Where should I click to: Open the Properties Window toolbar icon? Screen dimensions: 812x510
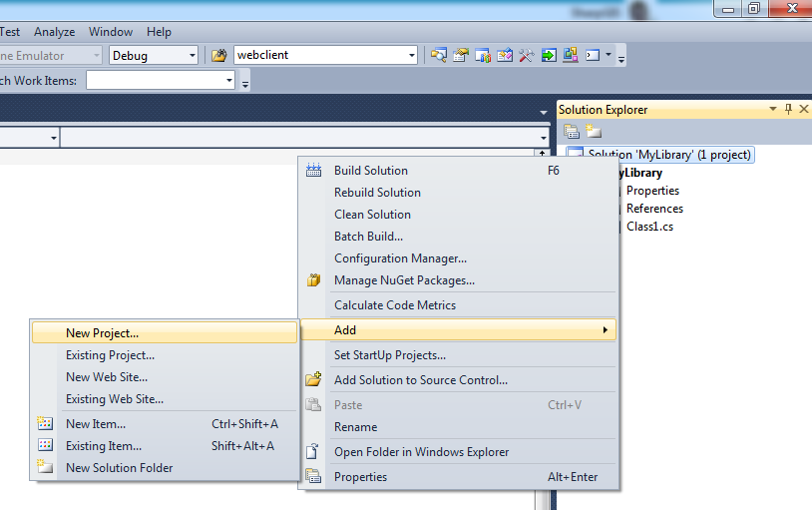(x=461, y=55)
